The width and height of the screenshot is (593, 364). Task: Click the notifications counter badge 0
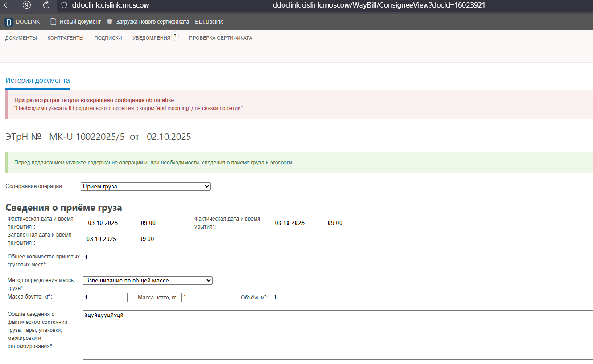(x=175, y=36)
